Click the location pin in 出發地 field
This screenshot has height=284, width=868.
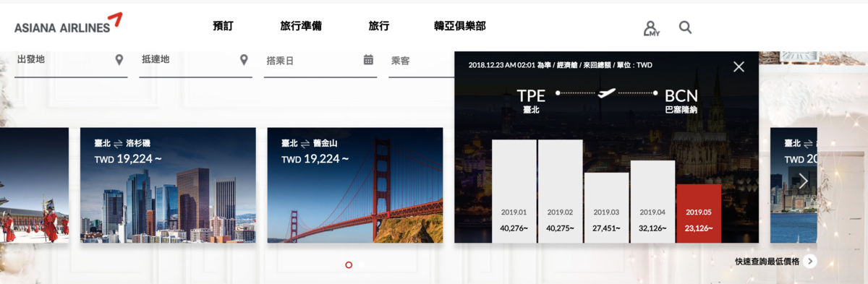point(119,59)
